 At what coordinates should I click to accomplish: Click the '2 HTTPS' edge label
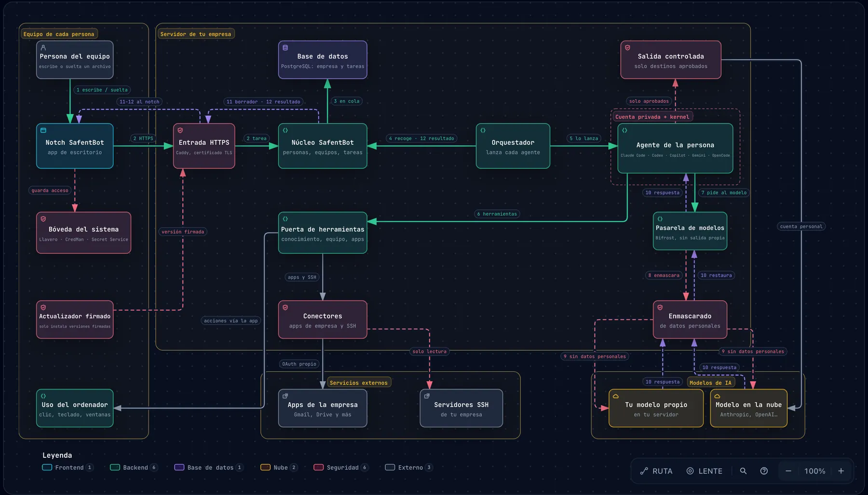(x=143, y=138)
